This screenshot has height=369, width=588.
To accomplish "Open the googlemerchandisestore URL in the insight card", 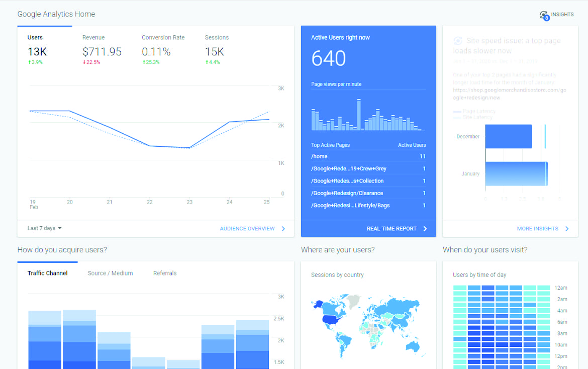I will tap(509, 94).
